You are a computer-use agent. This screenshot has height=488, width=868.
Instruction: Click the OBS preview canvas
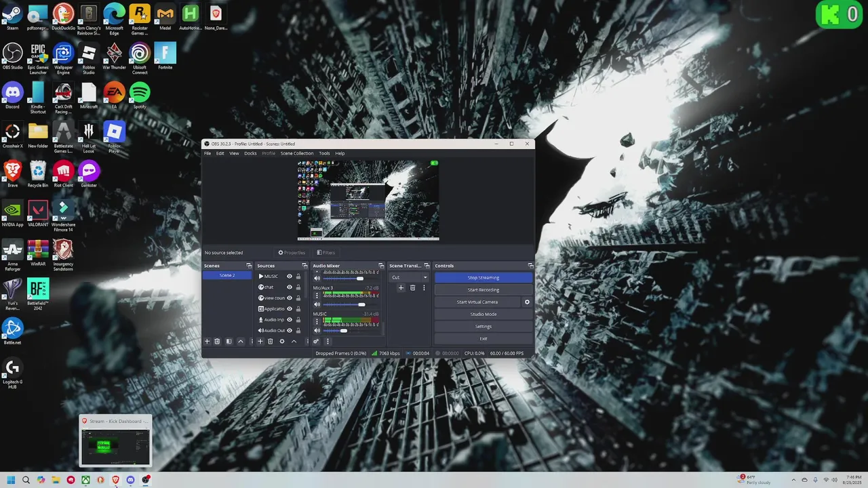coord(368,200)
